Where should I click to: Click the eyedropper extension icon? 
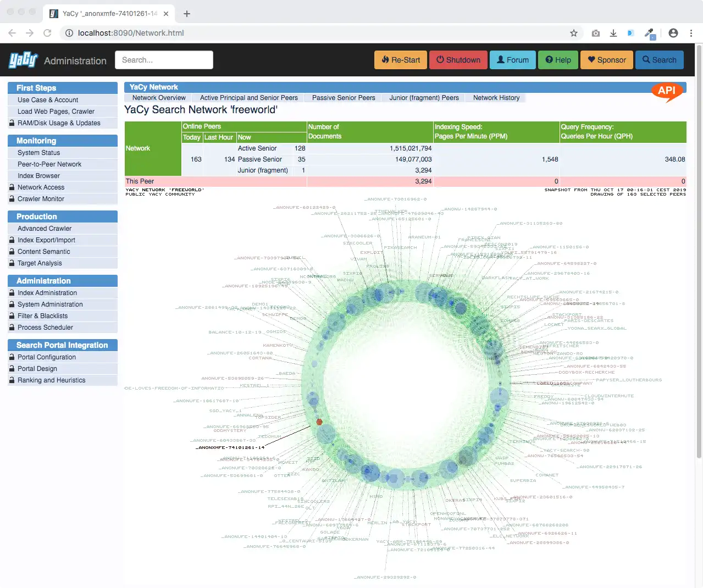pyautogui.click(x=650, y=34)
